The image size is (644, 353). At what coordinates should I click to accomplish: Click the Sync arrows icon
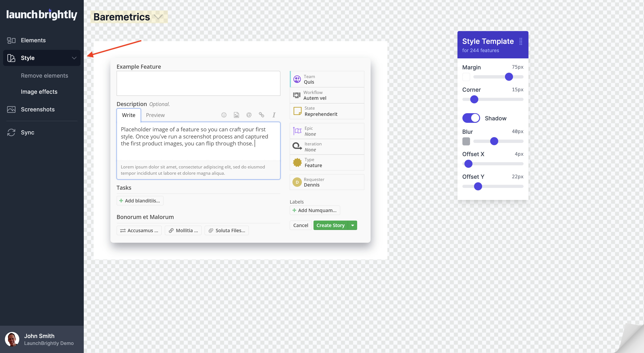[11, 132]
